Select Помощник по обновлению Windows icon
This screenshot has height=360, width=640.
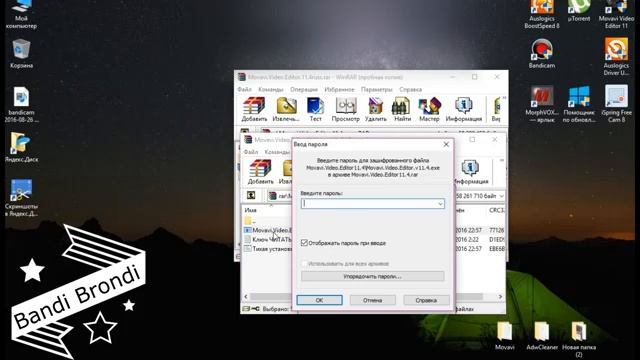tap(579, 104)
